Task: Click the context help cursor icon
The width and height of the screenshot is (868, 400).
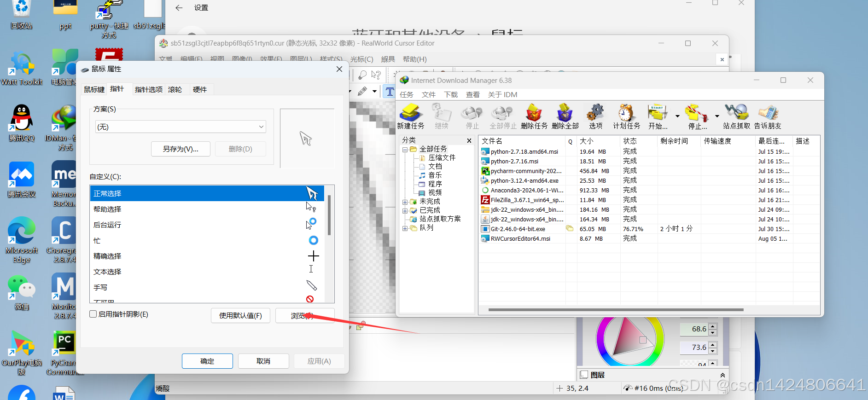Action: [376, 74]
